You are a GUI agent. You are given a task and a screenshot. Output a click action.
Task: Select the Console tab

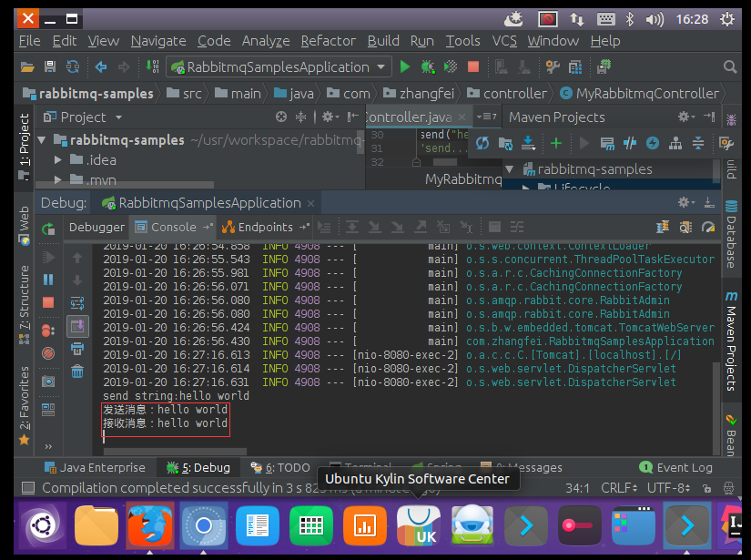pos(173,227)
